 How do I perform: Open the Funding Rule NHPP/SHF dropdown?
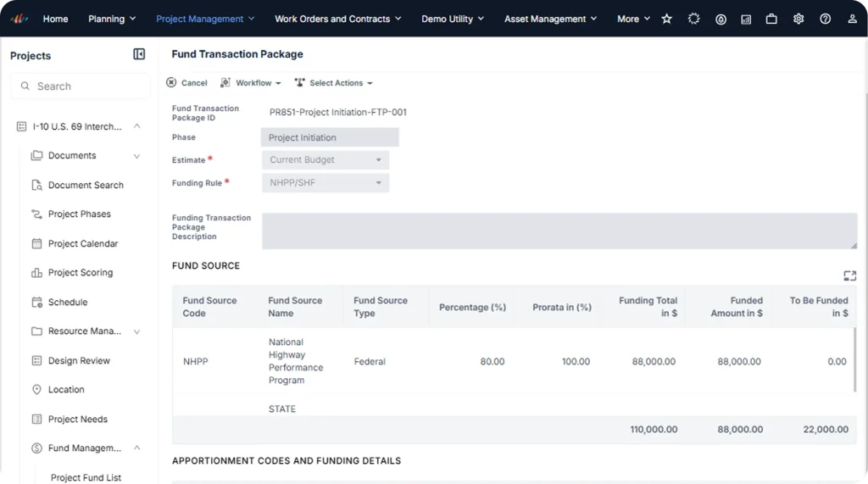click(325, 183)
